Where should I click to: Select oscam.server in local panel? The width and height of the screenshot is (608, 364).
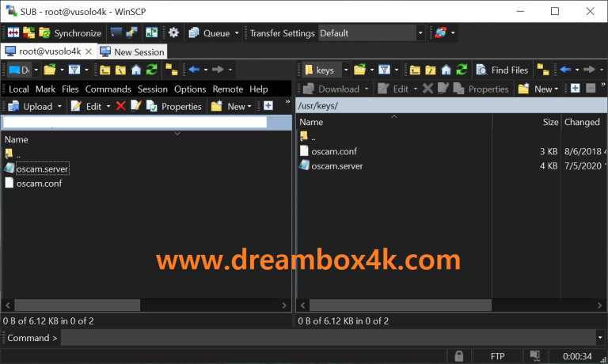(42, 169)
